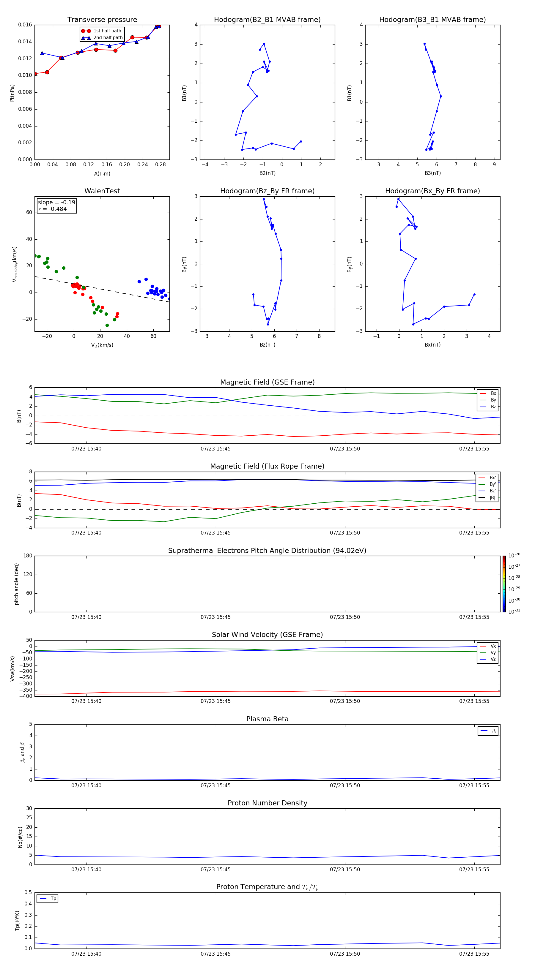Click the A(T·m) x-axis label

pos(102,173)
